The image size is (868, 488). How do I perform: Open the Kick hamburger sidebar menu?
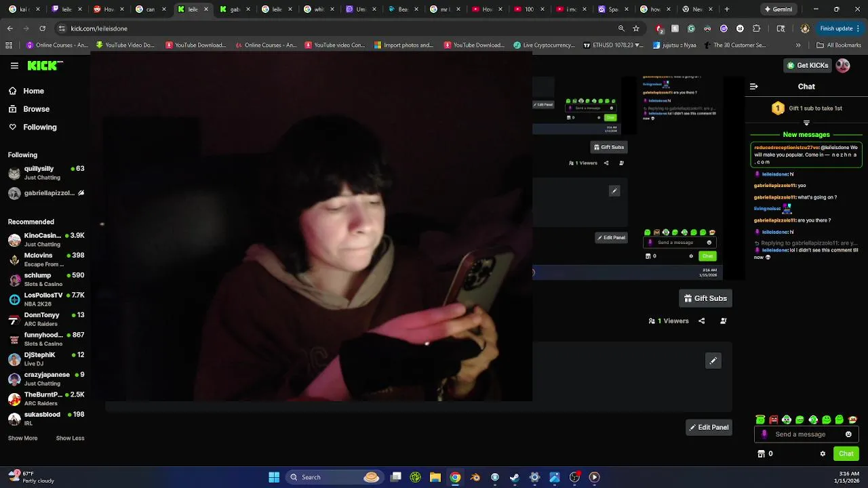point(14,66)
